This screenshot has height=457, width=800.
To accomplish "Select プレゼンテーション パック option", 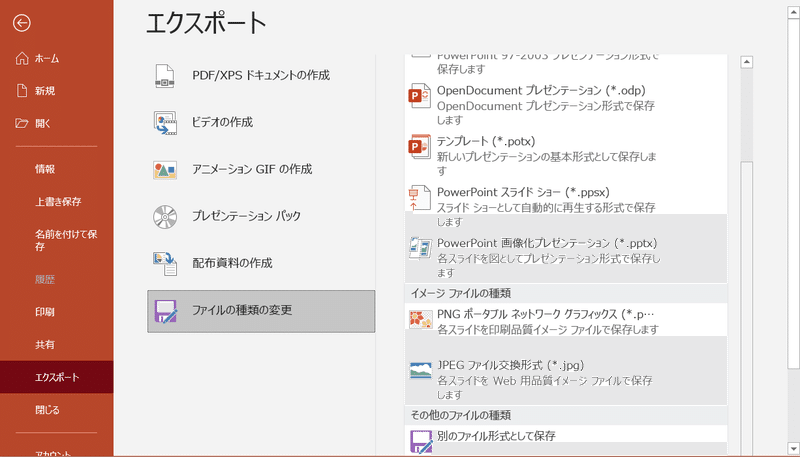I will (x=261, y=217).
